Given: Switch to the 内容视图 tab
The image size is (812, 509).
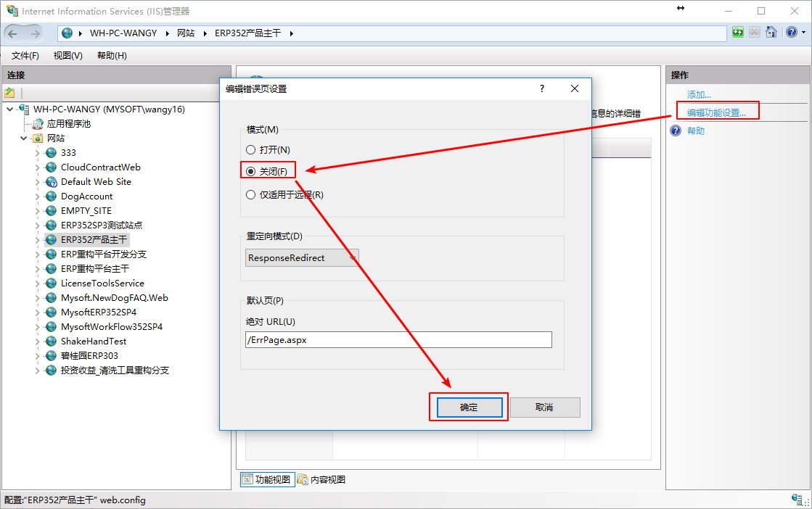Looking at the screenshot, I should coord(321,479).
